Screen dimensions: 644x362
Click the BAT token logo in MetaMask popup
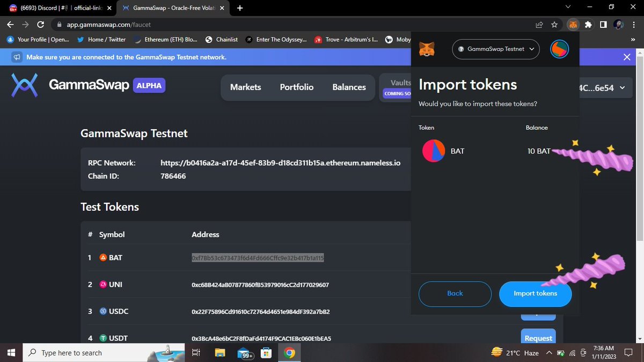[434, 151]
